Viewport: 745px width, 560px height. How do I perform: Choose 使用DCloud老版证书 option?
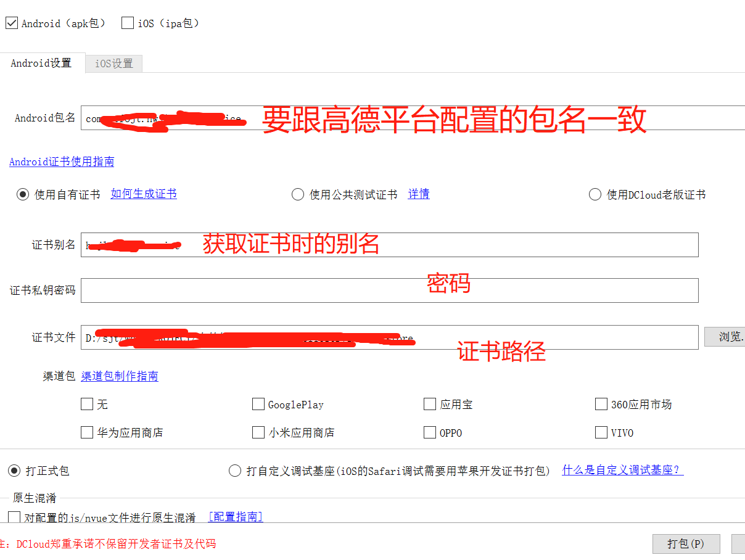click(595, 194)
